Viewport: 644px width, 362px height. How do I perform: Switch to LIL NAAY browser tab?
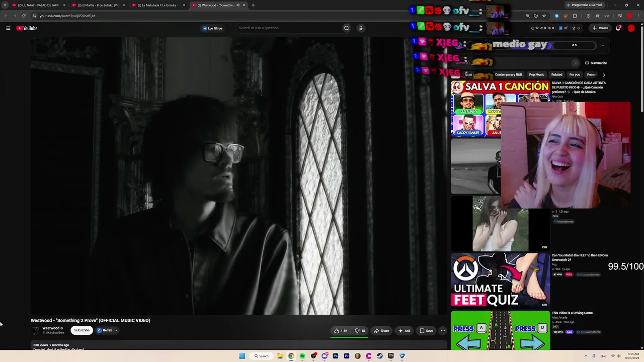[39, 5]
